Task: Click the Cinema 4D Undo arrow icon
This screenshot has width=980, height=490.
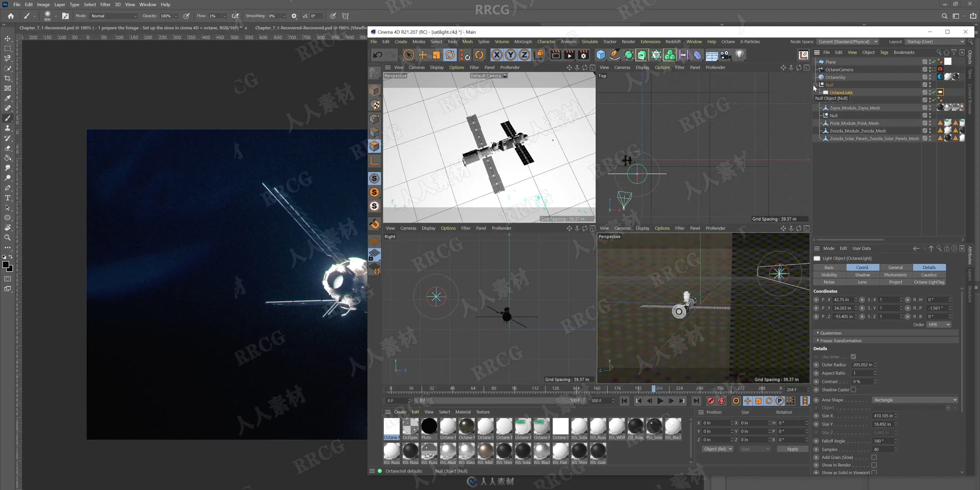Action: (x=377, y=55)
